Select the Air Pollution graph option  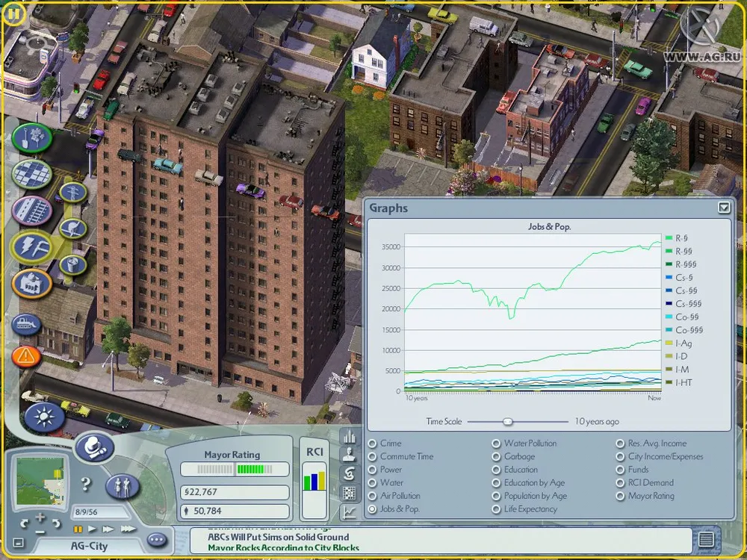click(372, 496)
